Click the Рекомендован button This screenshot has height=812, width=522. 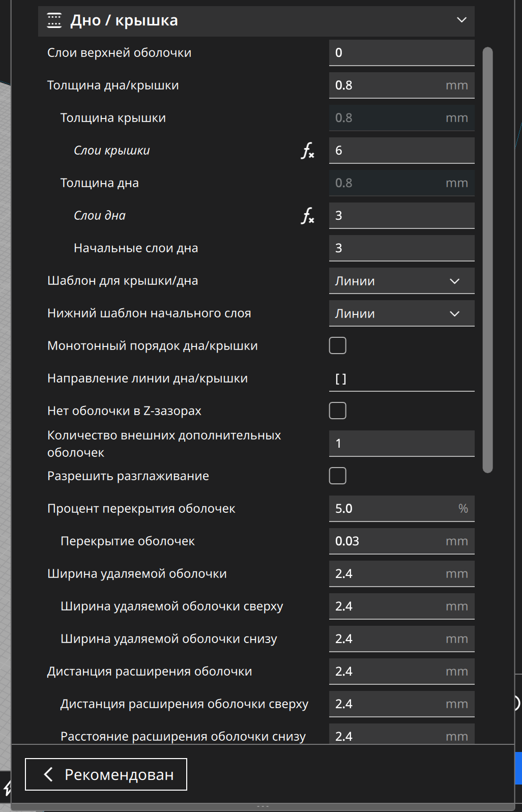point(106,774)
